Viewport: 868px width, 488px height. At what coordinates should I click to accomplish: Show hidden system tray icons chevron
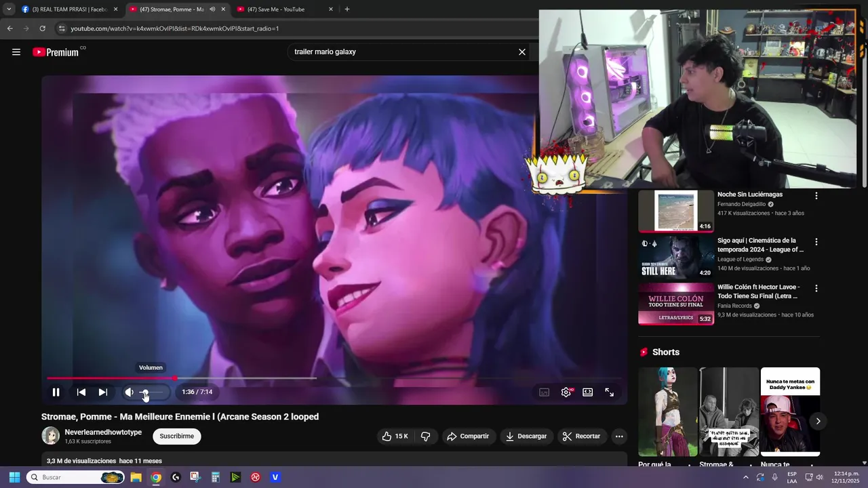(746, 477)
